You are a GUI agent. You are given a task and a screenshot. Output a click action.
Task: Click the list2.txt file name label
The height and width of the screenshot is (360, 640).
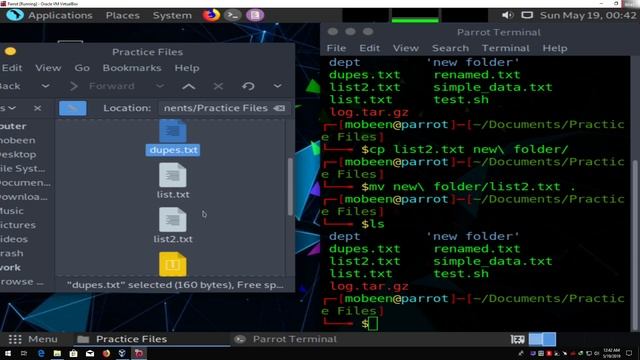[173, 239]
